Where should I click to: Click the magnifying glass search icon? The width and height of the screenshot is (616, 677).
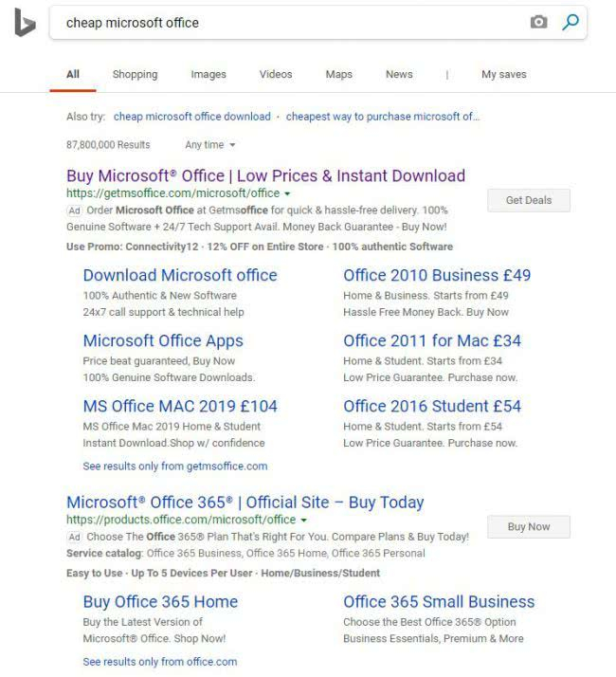coord(570,23)
